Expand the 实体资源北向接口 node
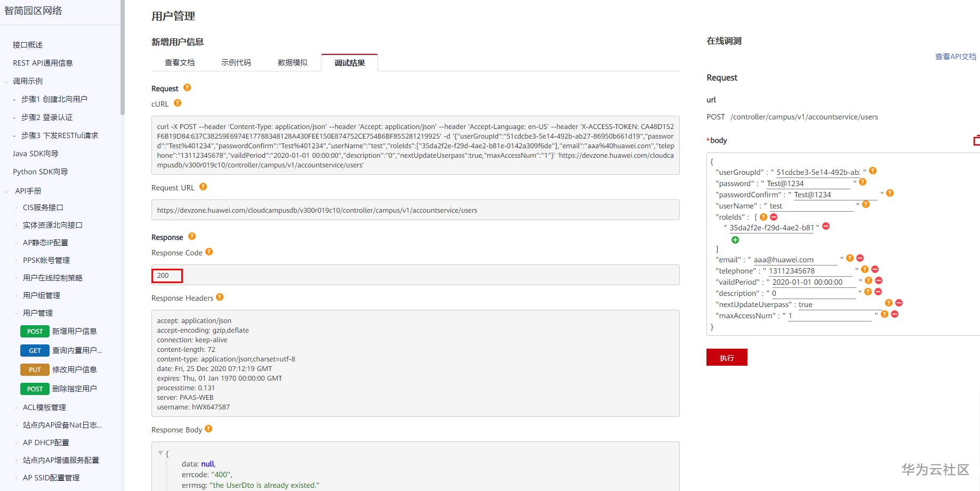This screenshot has width=980, height=491. (x=17, y=225)
